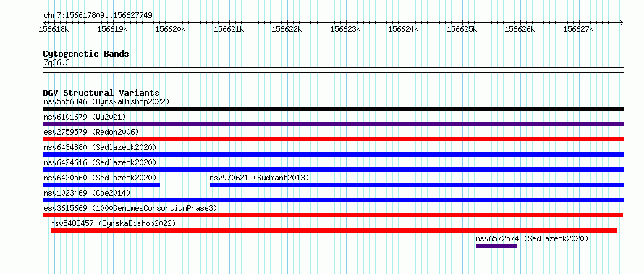Click the 156620k ruler tick label

tap(171, 29)
